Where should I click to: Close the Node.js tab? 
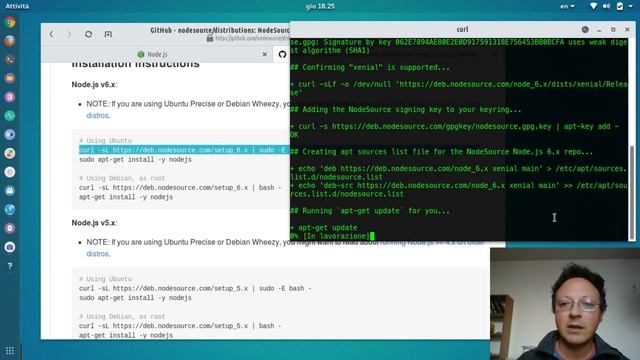tap(264, 54)
